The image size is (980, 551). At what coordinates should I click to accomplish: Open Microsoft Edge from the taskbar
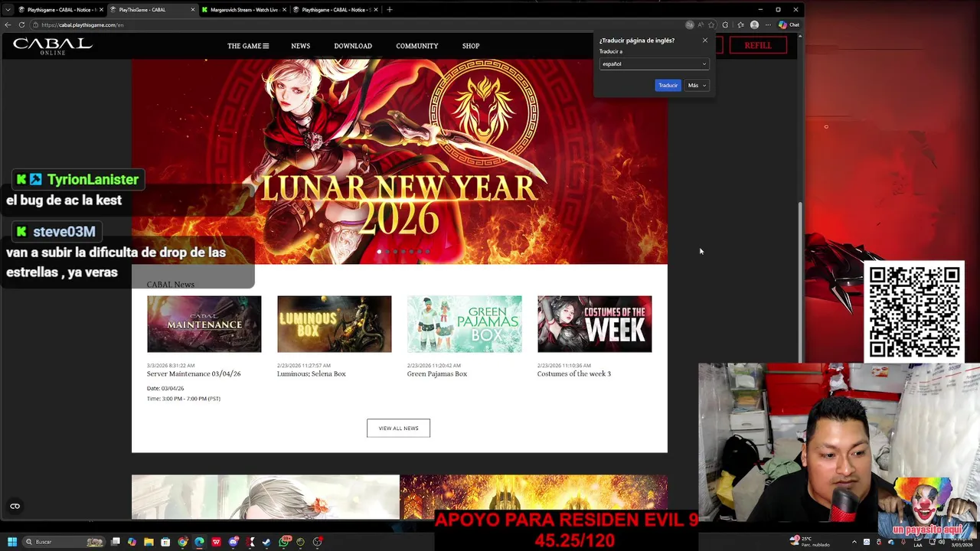(x=199, y=542)
